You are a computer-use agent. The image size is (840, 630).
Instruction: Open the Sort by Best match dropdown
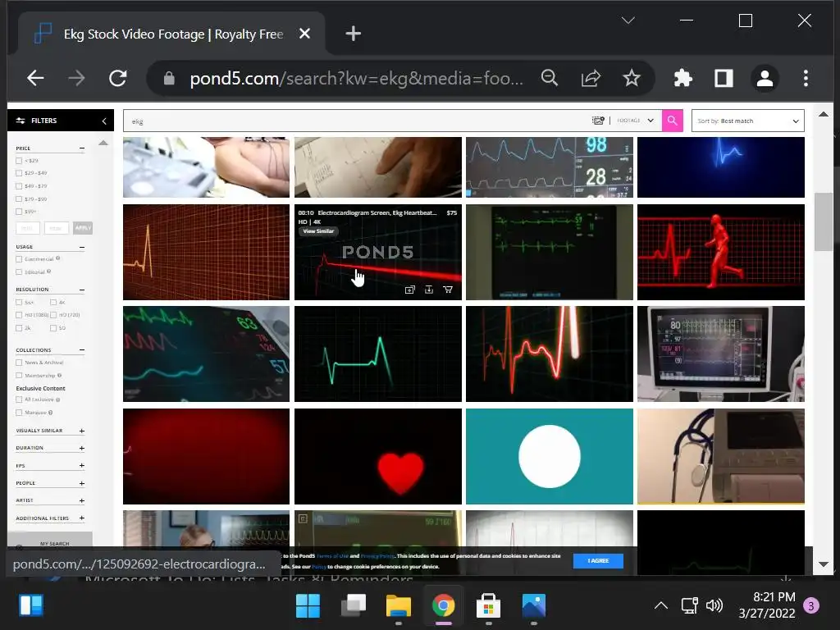coord(748,121)
